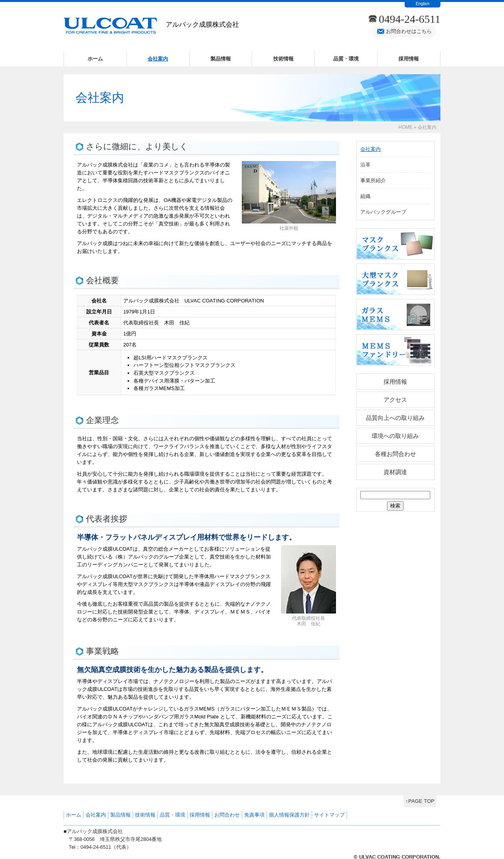Focus the sidebar search input field

pos(395,495)
